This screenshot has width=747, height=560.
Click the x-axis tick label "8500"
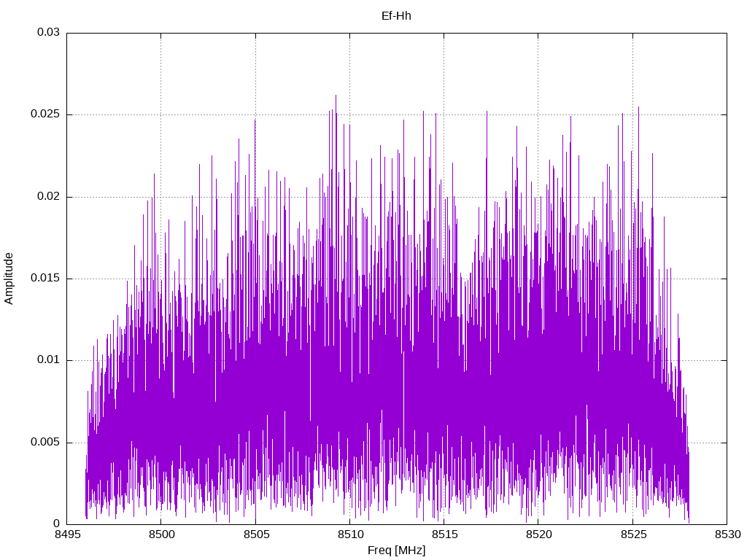point(161,534)
